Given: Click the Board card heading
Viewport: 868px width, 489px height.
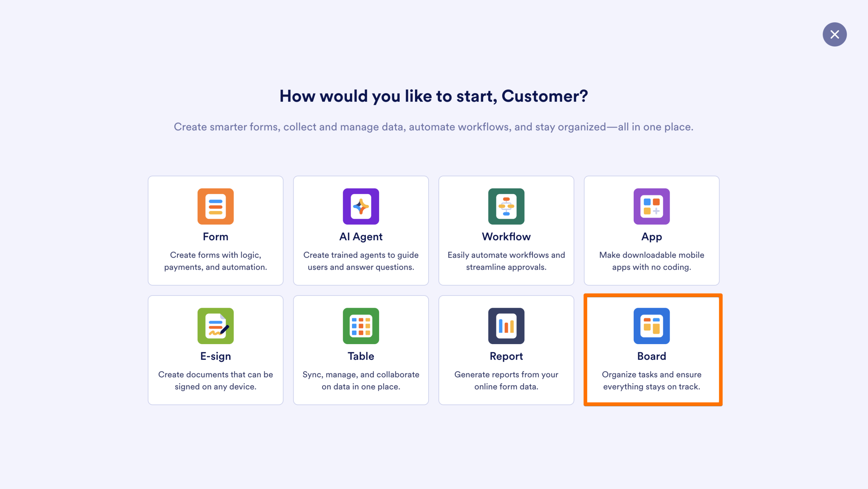Looking at the screenshot, I should 651,356.
